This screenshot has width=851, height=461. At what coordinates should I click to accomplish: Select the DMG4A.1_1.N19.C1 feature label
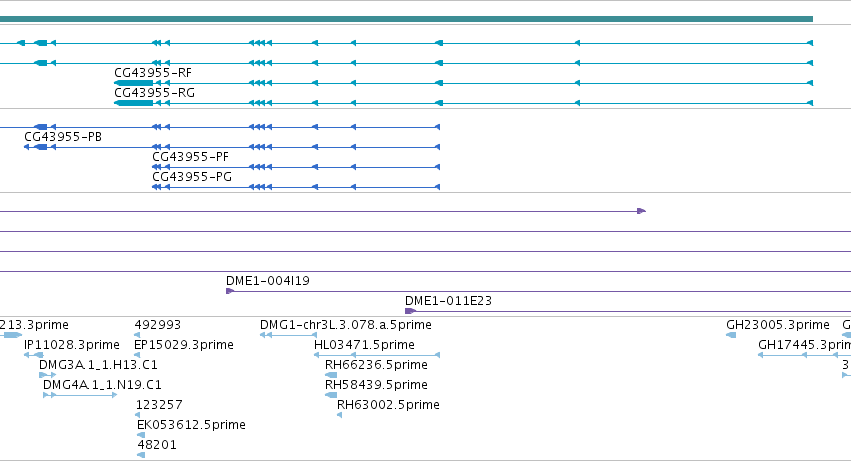click(x=102, y=385)
